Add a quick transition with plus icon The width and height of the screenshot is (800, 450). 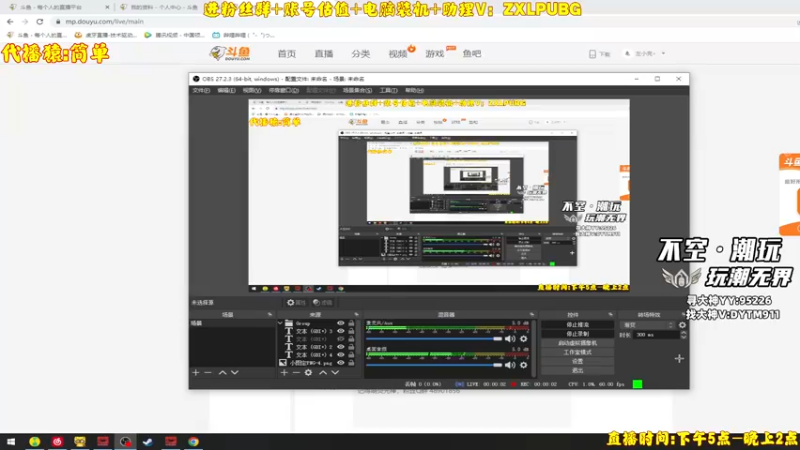click(679, 359)
